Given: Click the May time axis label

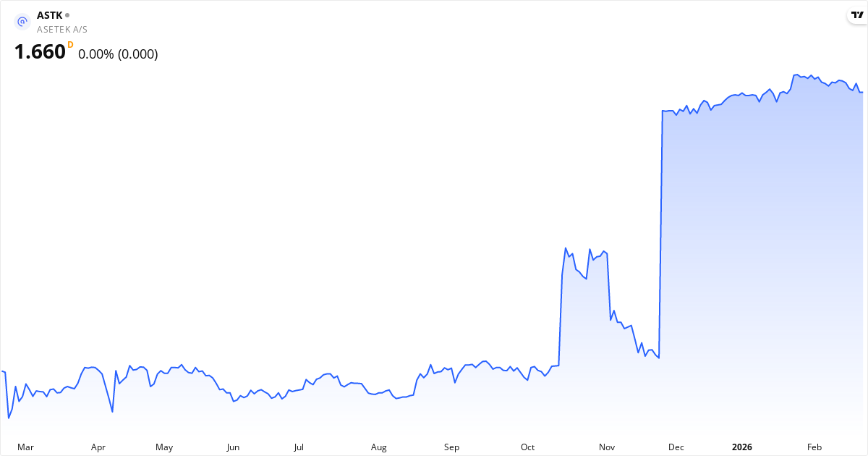Looking at the screenshot, I should click(x=164, y=447).
